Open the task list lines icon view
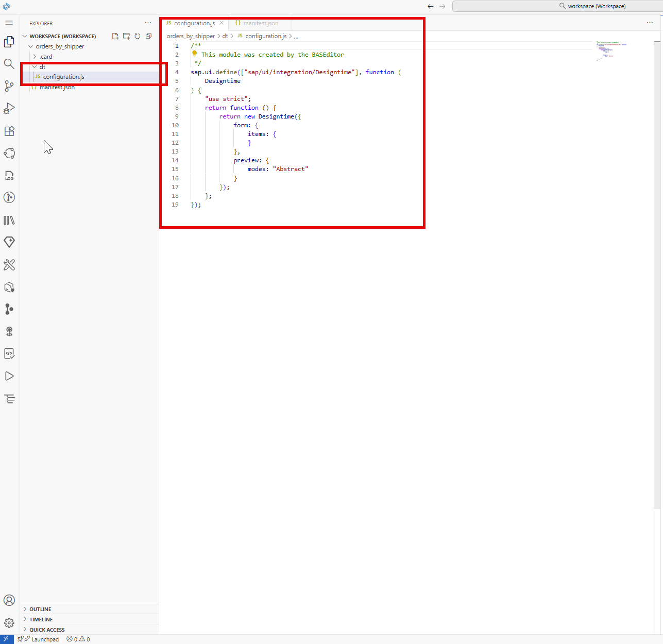 9,399
